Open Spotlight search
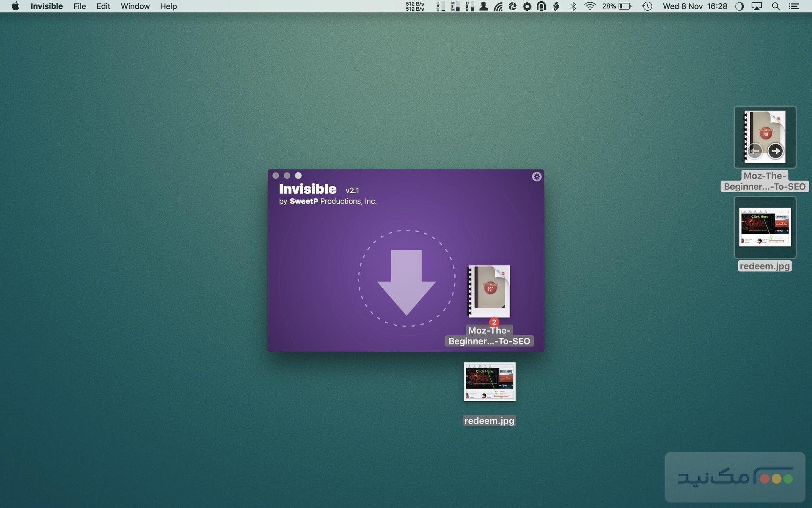 [x=776, y=6]
